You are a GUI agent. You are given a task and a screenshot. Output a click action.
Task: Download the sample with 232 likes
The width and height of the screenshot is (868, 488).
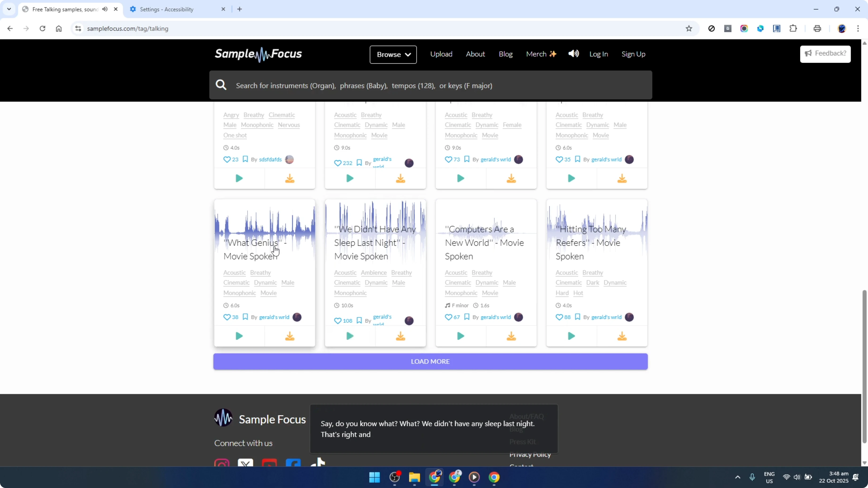400,178
